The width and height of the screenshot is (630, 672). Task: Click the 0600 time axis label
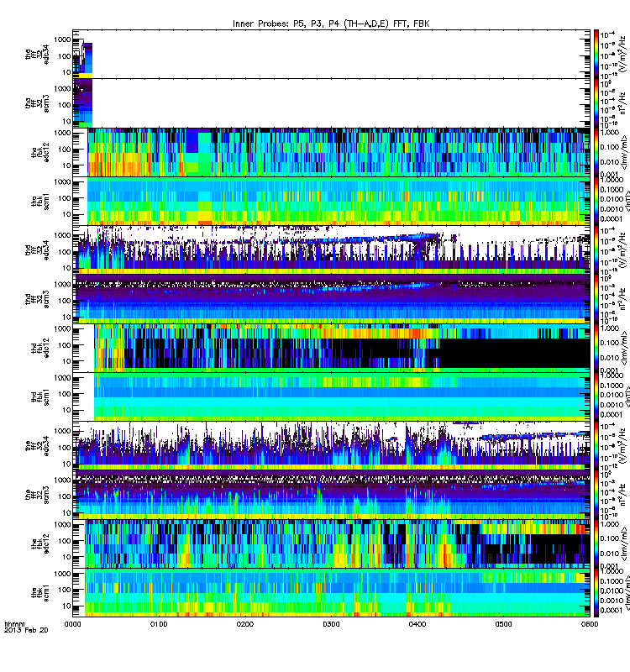coord(590,624)
